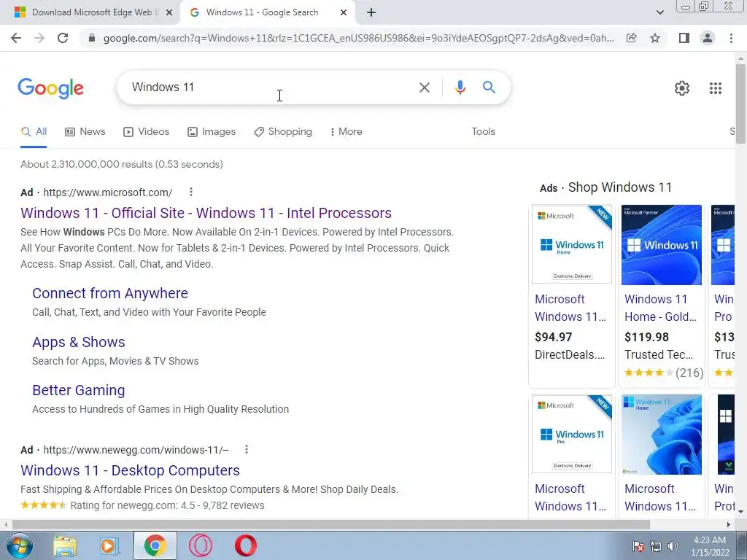Click the horizontal scrollbar thumb
This screenshot has height=560, width=747.
click(330, 524)
